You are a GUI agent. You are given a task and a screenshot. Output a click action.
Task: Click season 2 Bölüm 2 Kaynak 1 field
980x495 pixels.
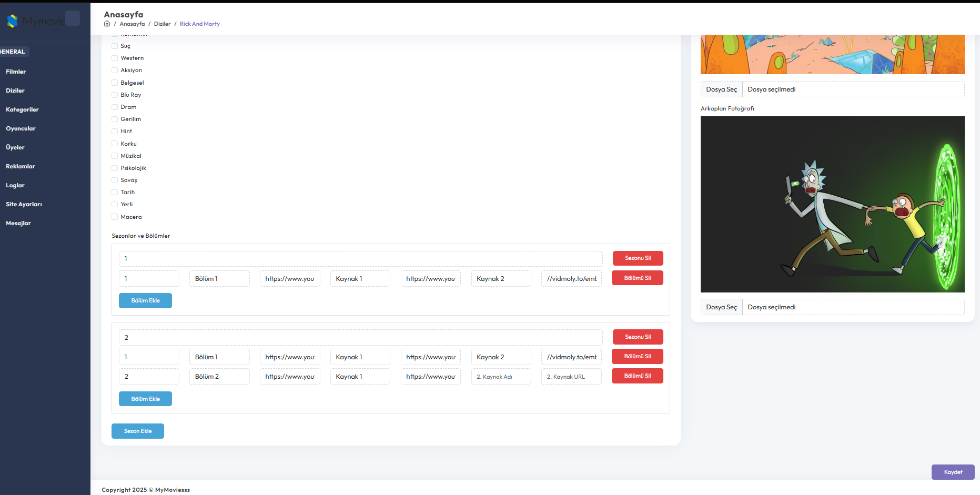pos(360,377)
